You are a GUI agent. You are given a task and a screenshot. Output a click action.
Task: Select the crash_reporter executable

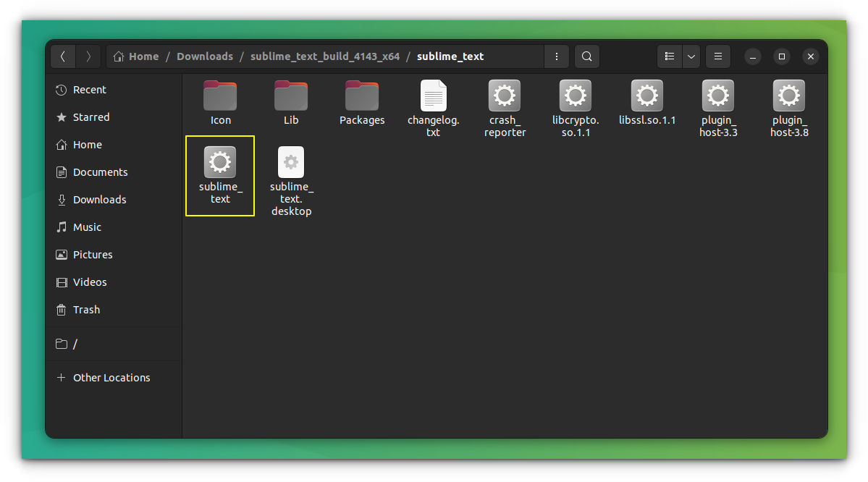pyautogui.click(x=505, y=109)
